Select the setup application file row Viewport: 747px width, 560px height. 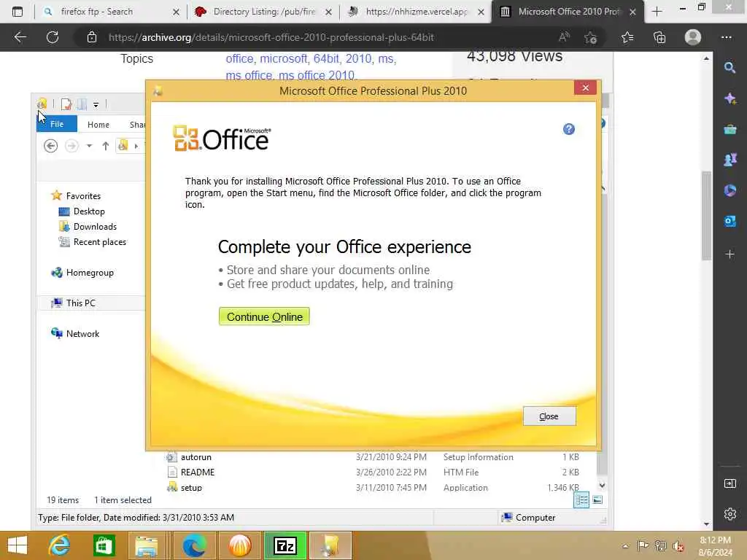(x=372, y=487)
